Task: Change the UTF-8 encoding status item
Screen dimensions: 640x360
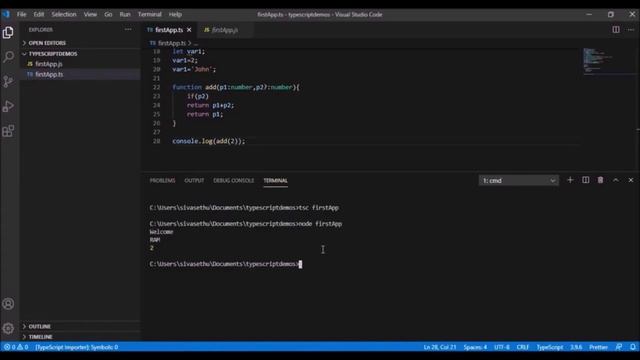Action: (502, 347)
